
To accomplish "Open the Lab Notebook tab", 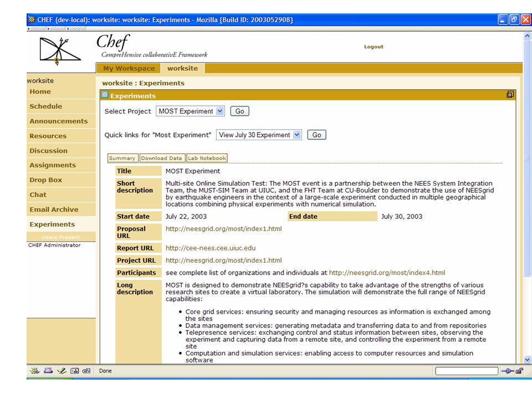I will coord(207,158).
